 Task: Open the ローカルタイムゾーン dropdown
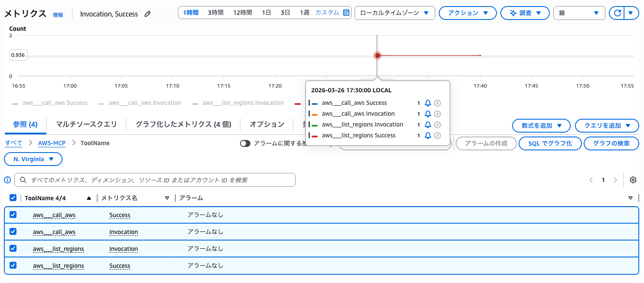point(394,13)
